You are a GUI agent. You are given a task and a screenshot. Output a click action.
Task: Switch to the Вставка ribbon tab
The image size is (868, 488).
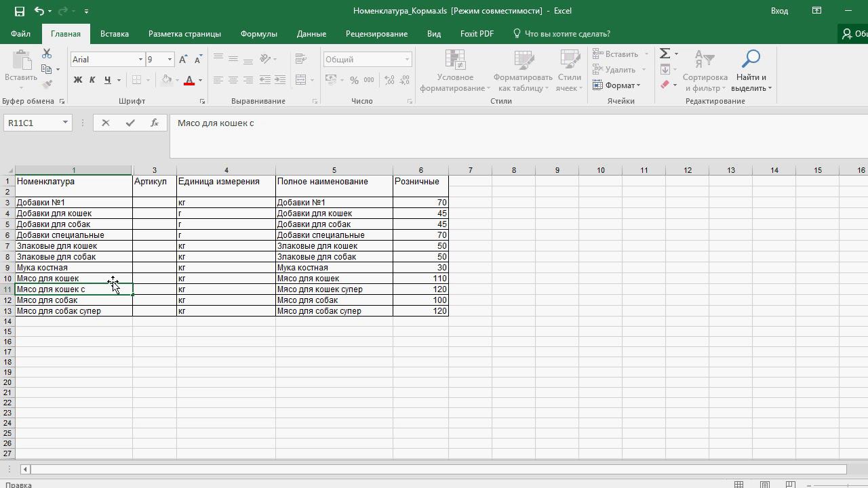point(114,34)
